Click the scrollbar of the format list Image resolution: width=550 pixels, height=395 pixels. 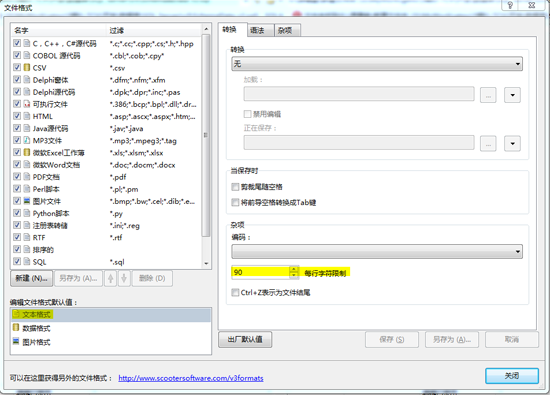pos(206,135)
